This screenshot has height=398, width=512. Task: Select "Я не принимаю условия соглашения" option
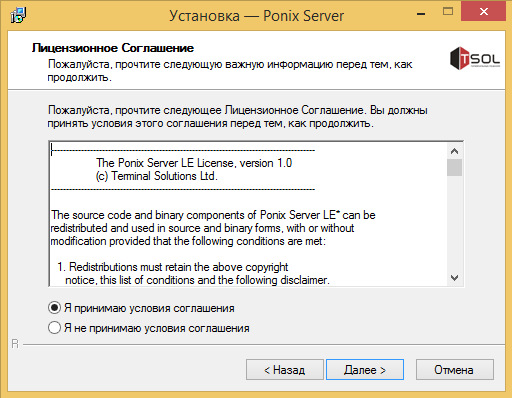click(54, 328)
